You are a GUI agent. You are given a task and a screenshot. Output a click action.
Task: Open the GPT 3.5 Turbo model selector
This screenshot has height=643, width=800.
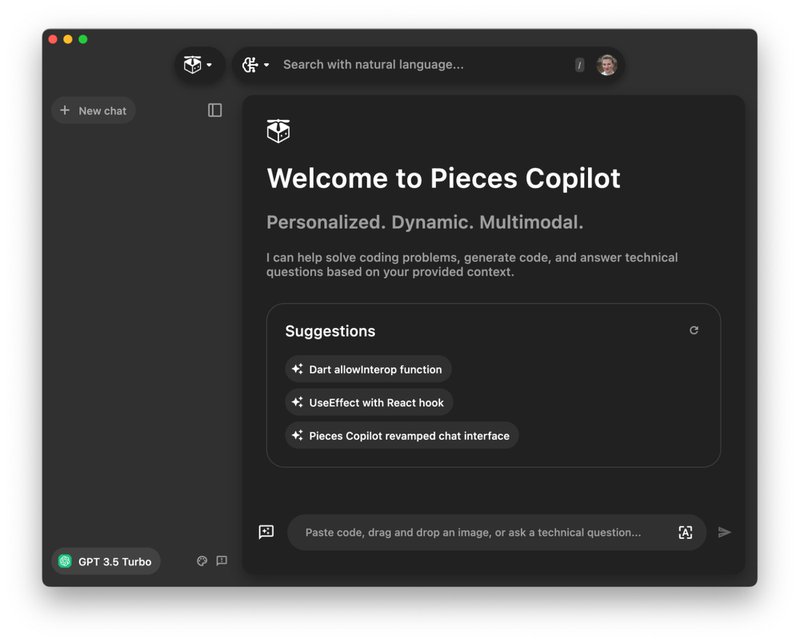(x=106, y=561)
